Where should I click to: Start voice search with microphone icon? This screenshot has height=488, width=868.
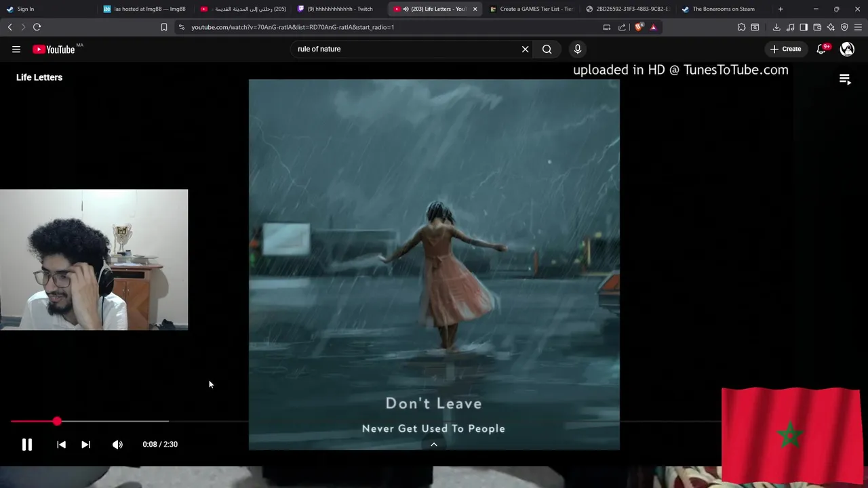coord(578,49)
